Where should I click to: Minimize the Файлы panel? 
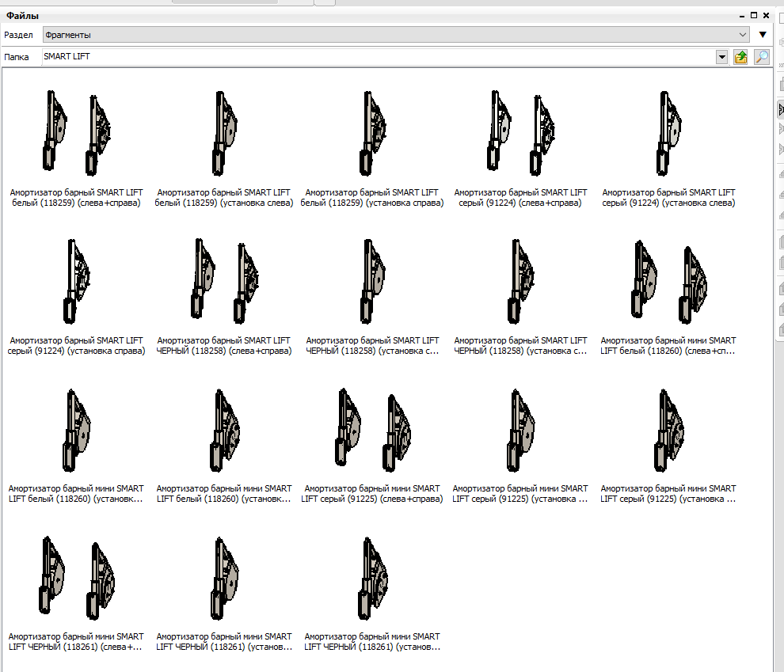coord(742,17)
